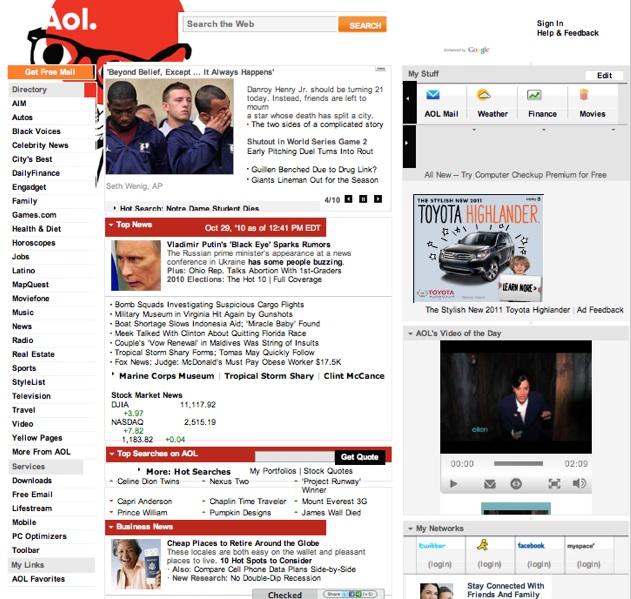Click Twitter (login) link
The height and width of the screenshot is (599, 631).
(x=439, y=564)
